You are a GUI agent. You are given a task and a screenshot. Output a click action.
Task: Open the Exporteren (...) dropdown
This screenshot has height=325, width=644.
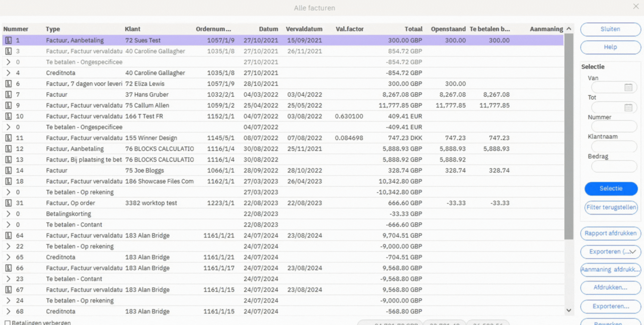632,252
